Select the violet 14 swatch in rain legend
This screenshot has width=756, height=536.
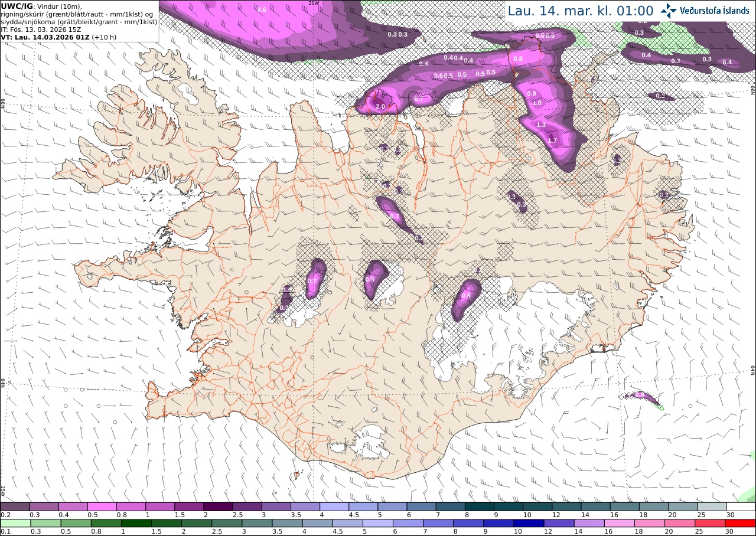point(589,523)
